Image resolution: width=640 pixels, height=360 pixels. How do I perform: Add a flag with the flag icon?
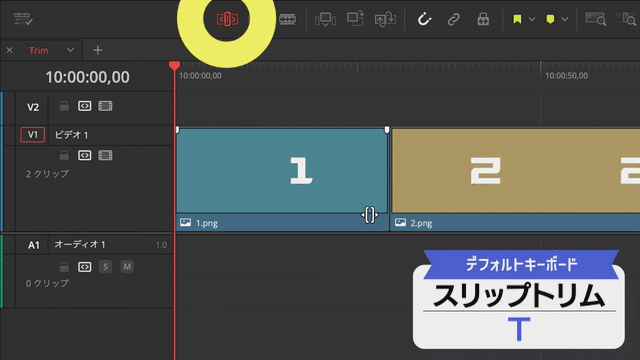click(x=517, y=19)
